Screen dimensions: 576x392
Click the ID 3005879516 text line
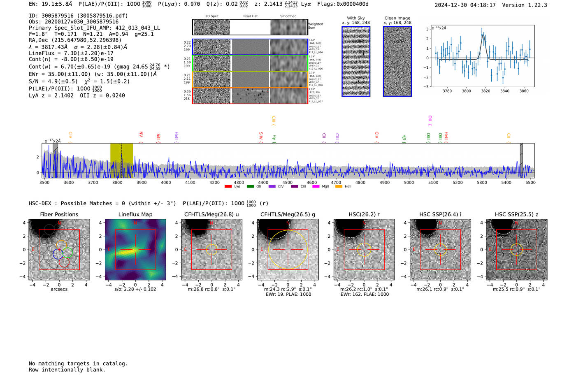78,16
